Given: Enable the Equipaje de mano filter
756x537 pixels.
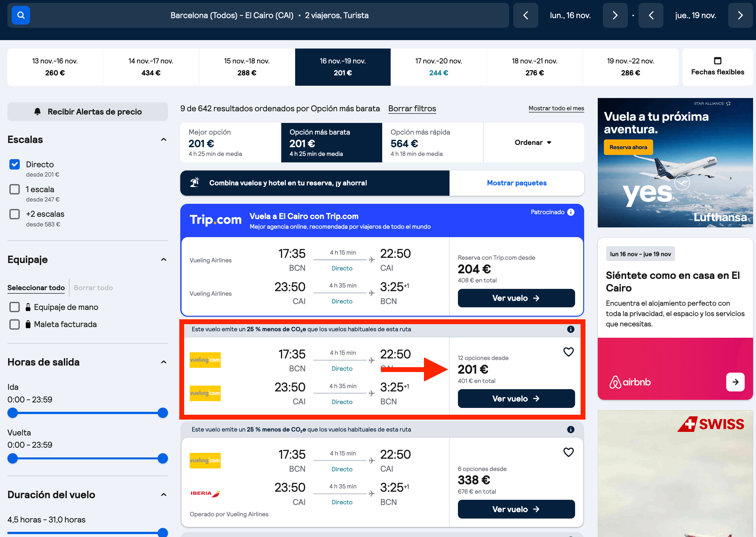Looking at the screenshot, I should [x=15, y=307].
